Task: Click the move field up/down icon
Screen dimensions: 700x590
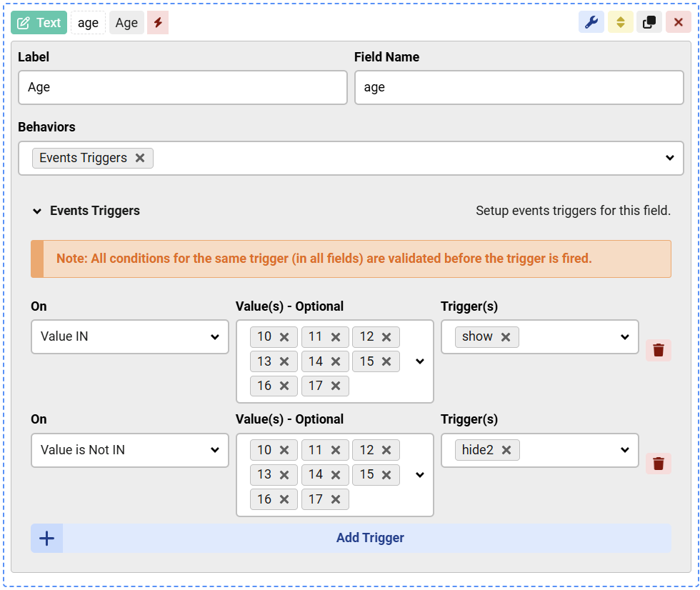Action: coord(620,22)
